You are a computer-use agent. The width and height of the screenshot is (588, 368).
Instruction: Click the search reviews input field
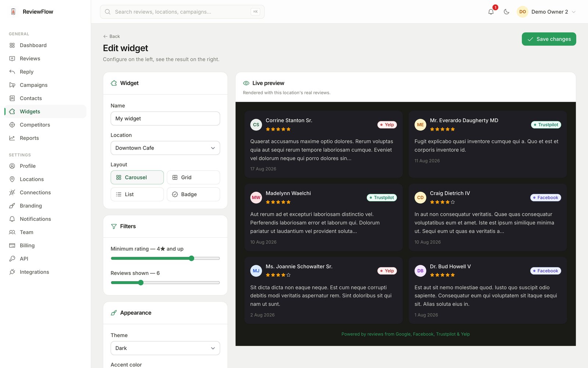click(182, 12)
